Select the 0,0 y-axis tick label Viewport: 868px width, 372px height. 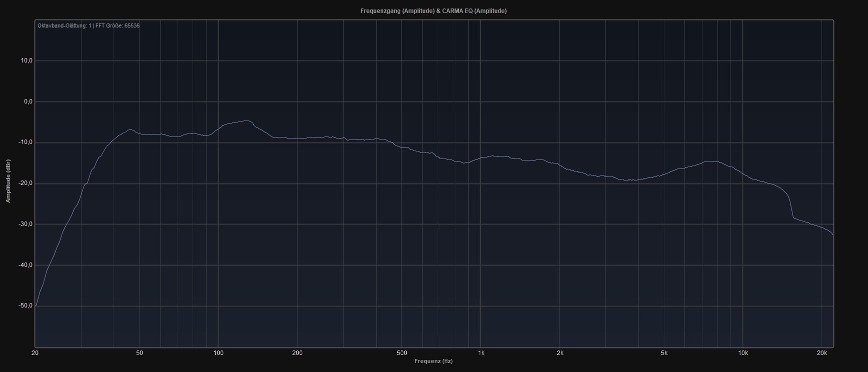[28, 101]
